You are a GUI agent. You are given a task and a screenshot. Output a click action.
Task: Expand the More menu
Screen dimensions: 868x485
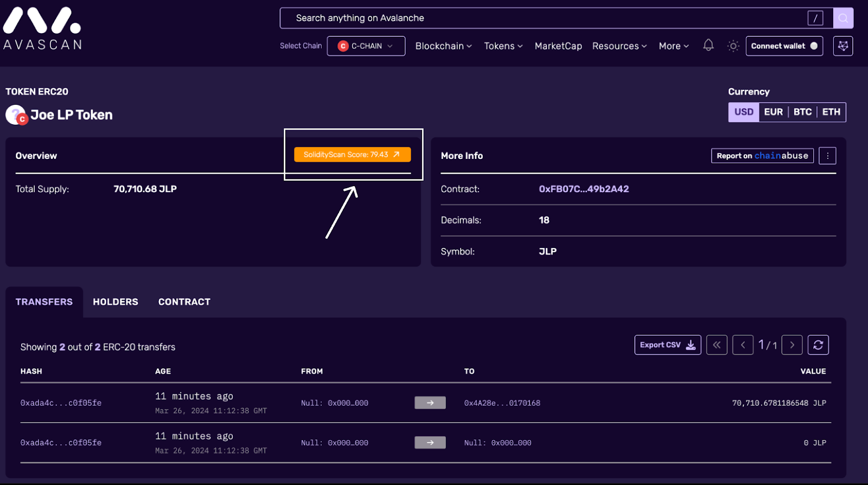click(674, 46)
